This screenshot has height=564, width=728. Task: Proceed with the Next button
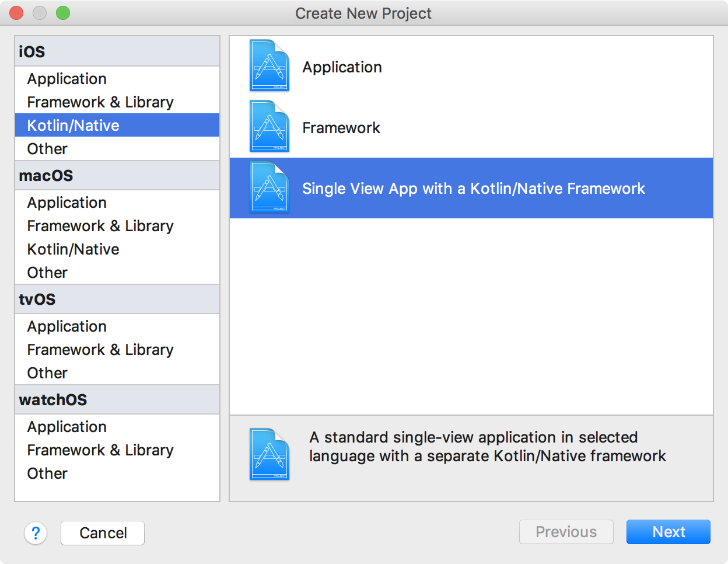point(668,532)
